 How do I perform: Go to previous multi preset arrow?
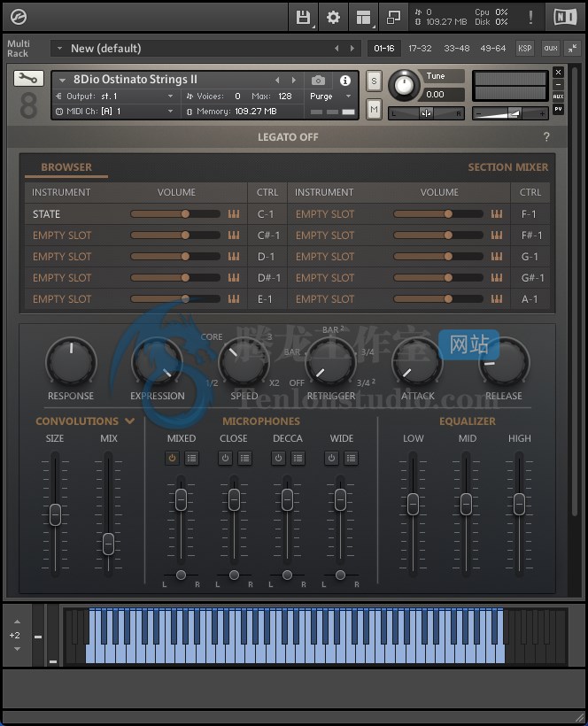[x=337, y=48]
